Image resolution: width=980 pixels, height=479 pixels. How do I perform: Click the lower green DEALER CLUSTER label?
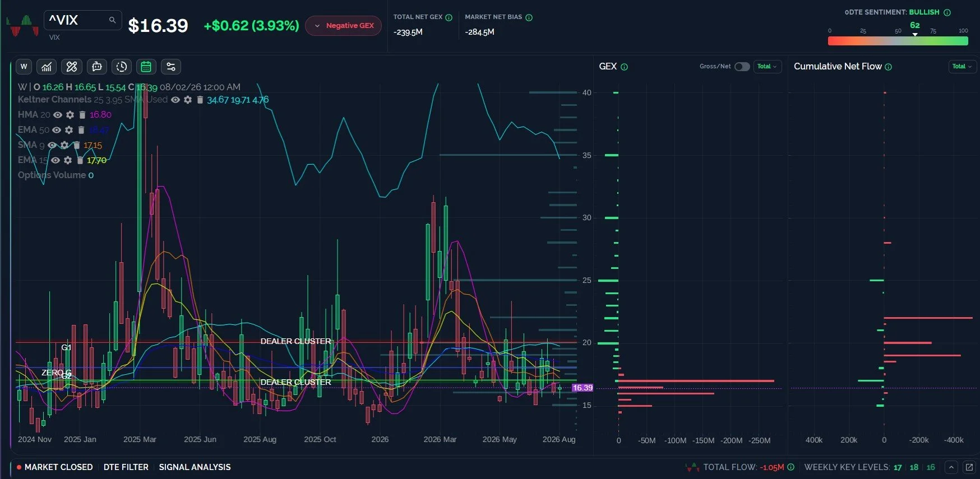coord(295,382)
